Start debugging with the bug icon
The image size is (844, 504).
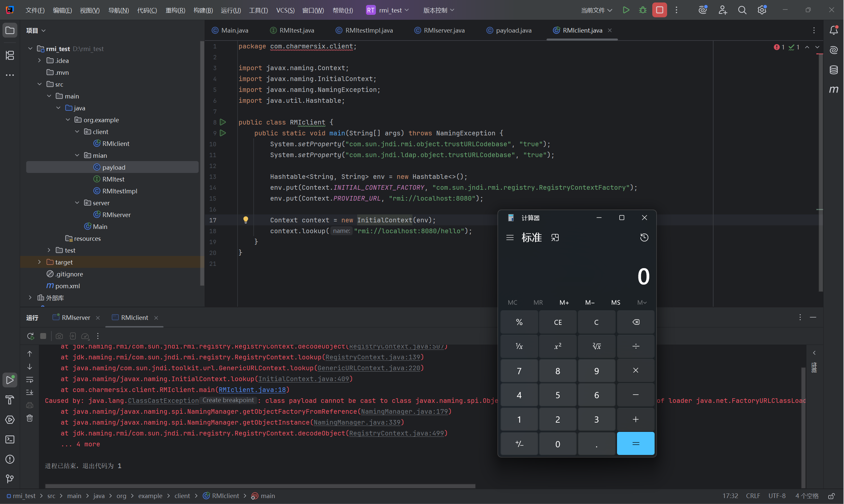click(643, 10)
